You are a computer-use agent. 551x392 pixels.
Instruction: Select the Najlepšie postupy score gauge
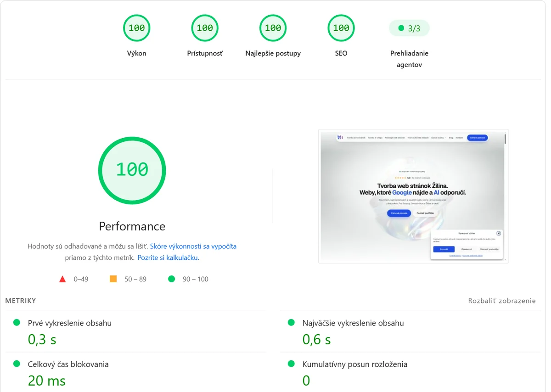click(273, 28)
